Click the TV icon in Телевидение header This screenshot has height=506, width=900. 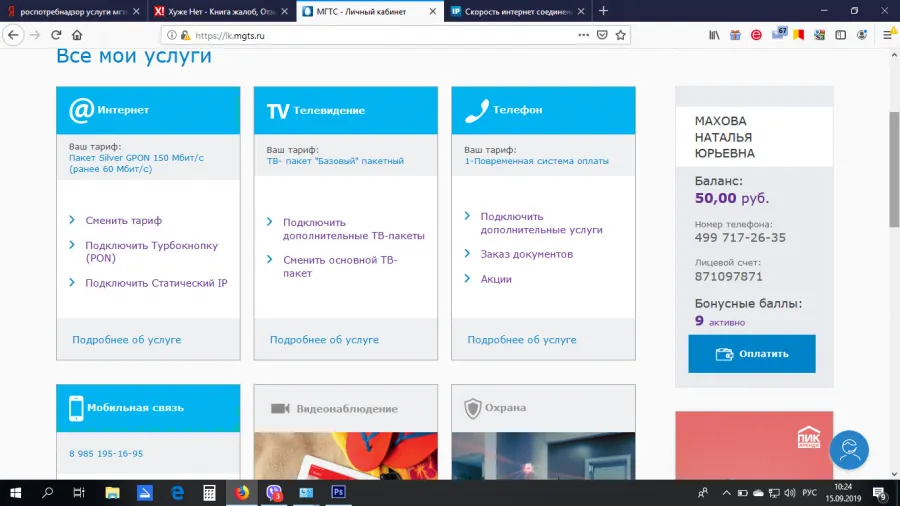pos(278,111)
